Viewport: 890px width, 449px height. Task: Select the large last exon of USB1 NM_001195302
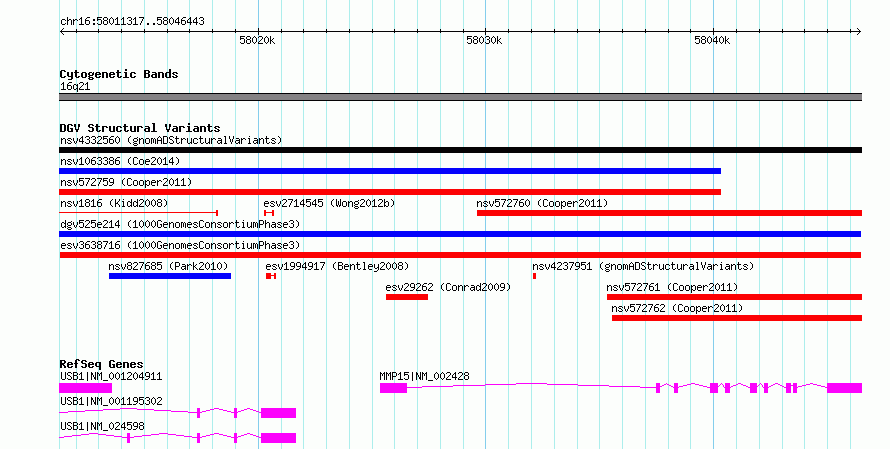pyautogui.click(x=278, y=413)
